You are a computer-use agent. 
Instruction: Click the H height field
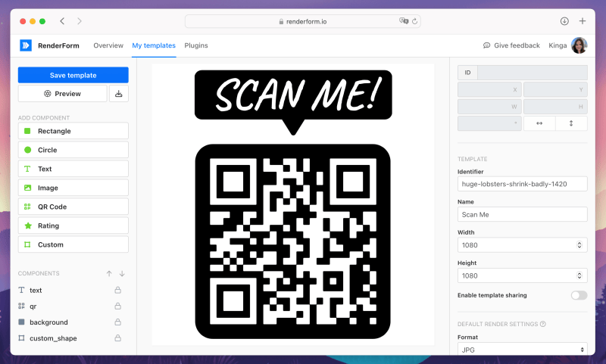(555, 107)
